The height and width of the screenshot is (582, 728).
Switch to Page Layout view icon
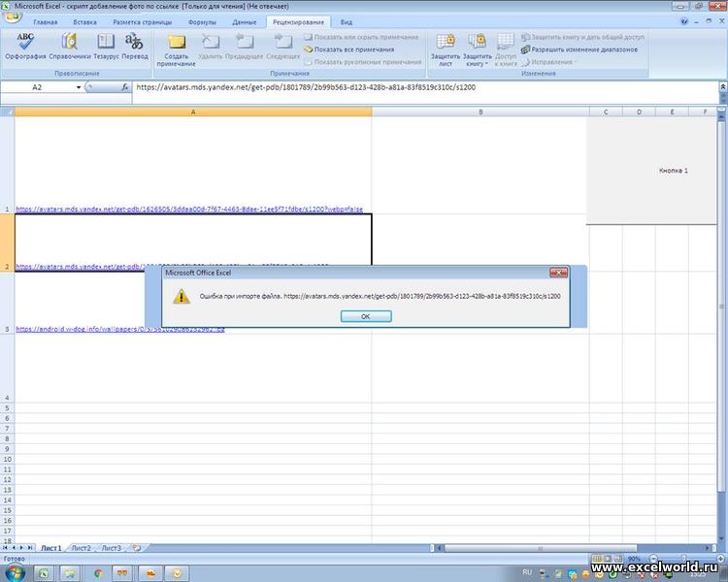click(608, 559)
